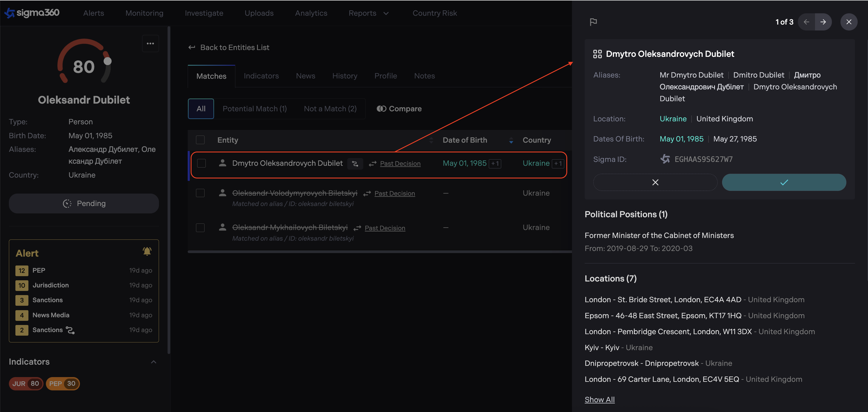Click Show All locations link
868x412 pixels.
[599, 400]
